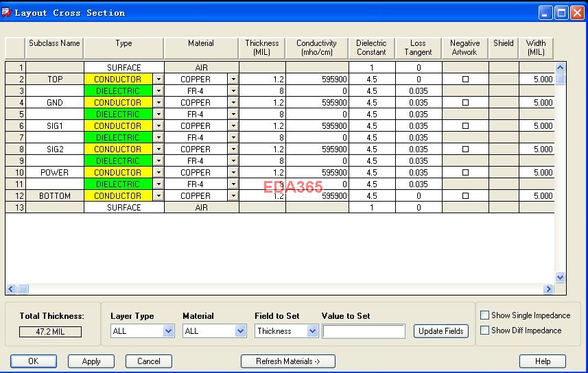Viewport: 588px width, 373px height.
Task: Open the Field to Set dropdown
Action: pyautogui.click(x=312, y=331)
